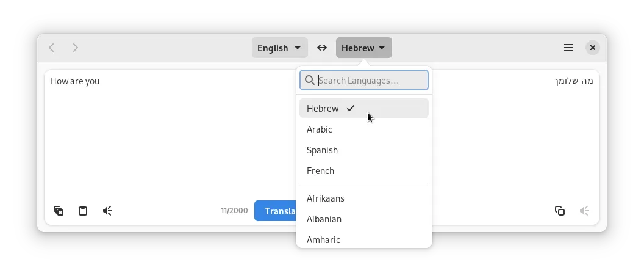Viewport: 644px width, 273px height.
Task: Select Albanian in the language list
Action: click(324, 219)
